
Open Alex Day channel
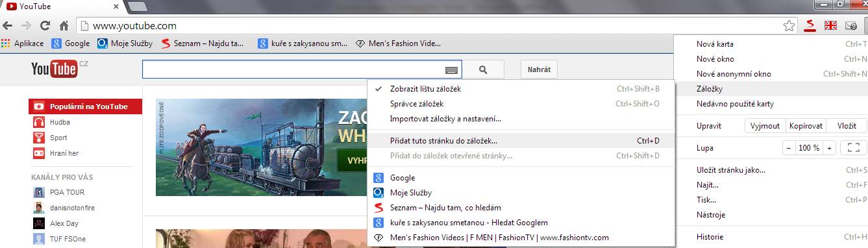pos(64,223)
